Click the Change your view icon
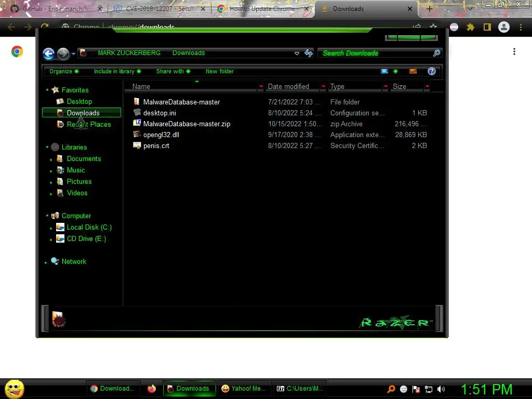This screenshot has height=399, width=532. (384, 71)
